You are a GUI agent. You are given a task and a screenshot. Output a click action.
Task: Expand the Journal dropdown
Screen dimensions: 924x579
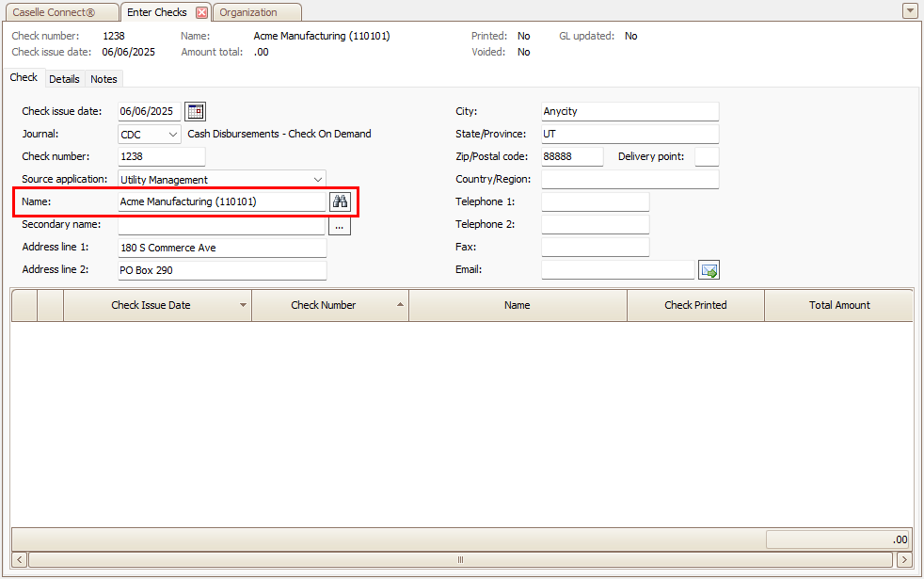point(171,135)
